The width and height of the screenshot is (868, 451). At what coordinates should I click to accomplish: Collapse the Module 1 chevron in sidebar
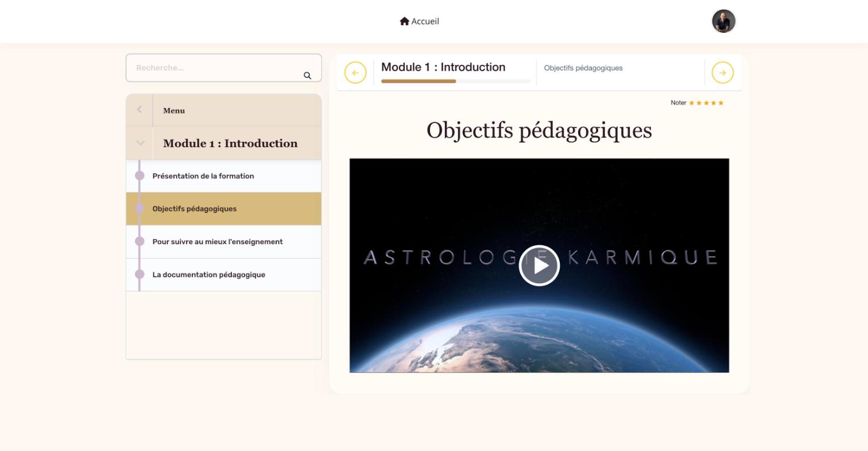point(140,143)
